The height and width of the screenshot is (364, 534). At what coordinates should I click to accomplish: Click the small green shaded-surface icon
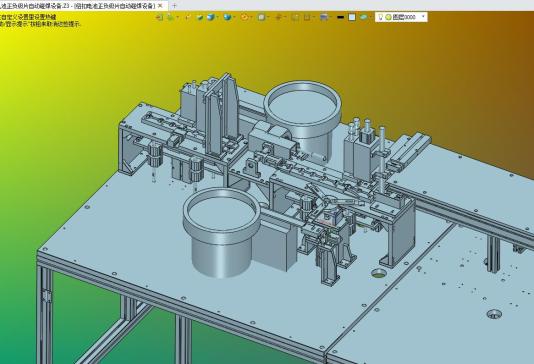pos(200,17)
